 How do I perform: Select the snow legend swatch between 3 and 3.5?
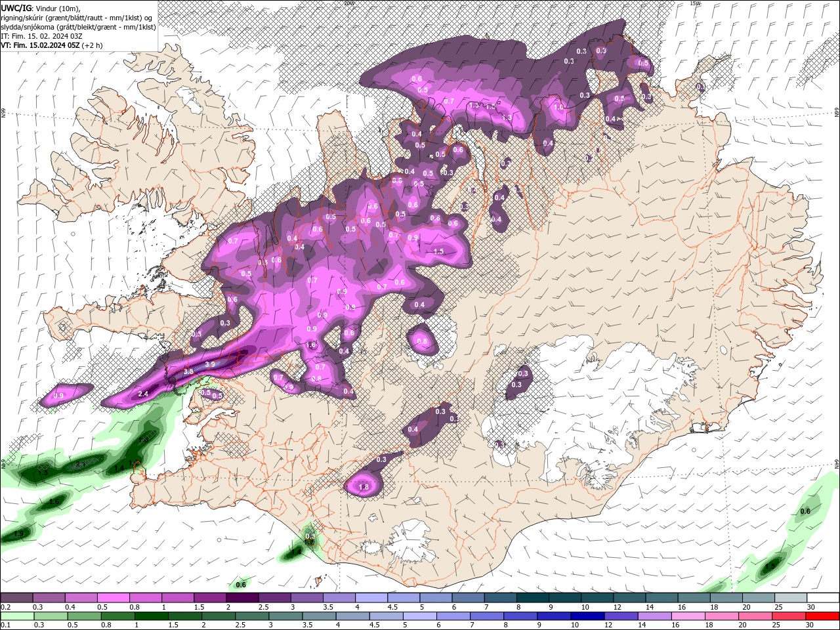(x=306, y=598)
